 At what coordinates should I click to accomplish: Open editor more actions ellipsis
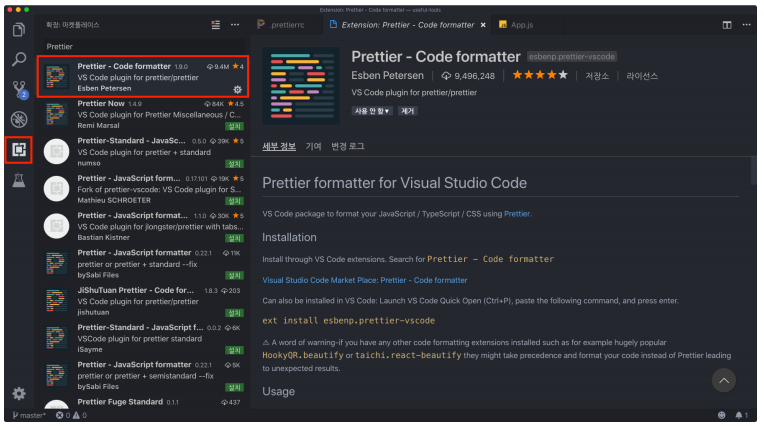pos(746,25)
